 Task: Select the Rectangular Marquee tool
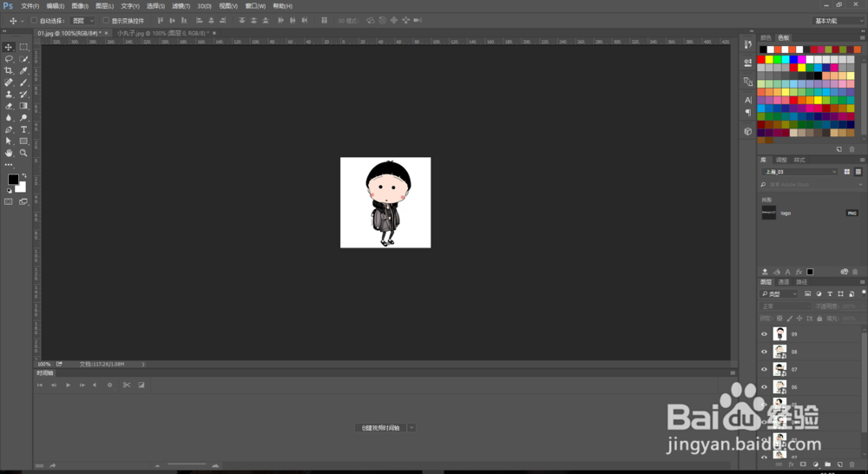(23, 47)
